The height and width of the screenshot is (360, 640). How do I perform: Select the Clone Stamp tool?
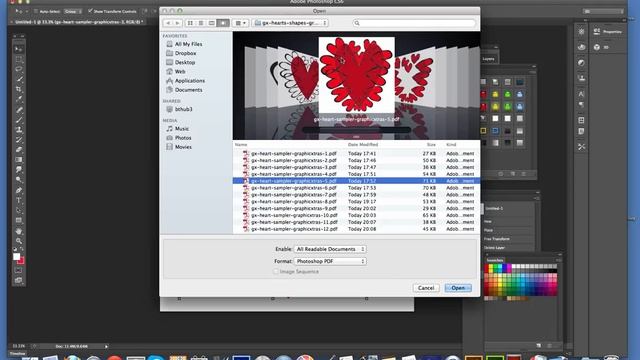click(19, 130)
